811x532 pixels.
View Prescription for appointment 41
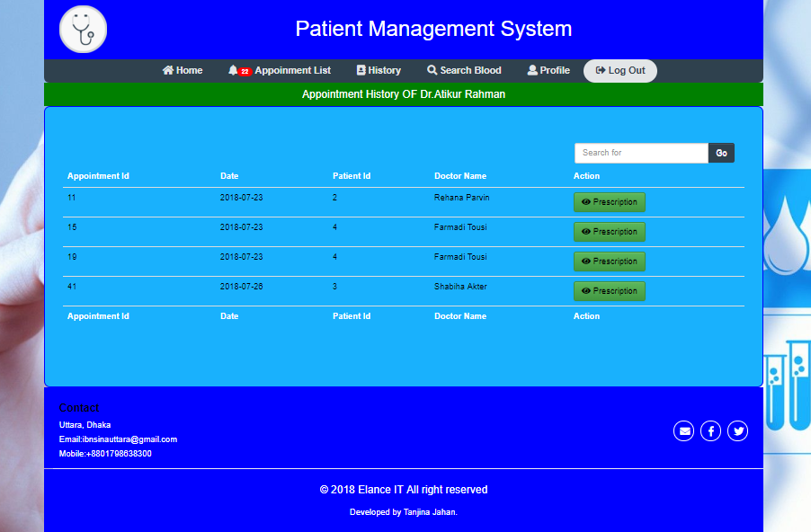point(610,291)
